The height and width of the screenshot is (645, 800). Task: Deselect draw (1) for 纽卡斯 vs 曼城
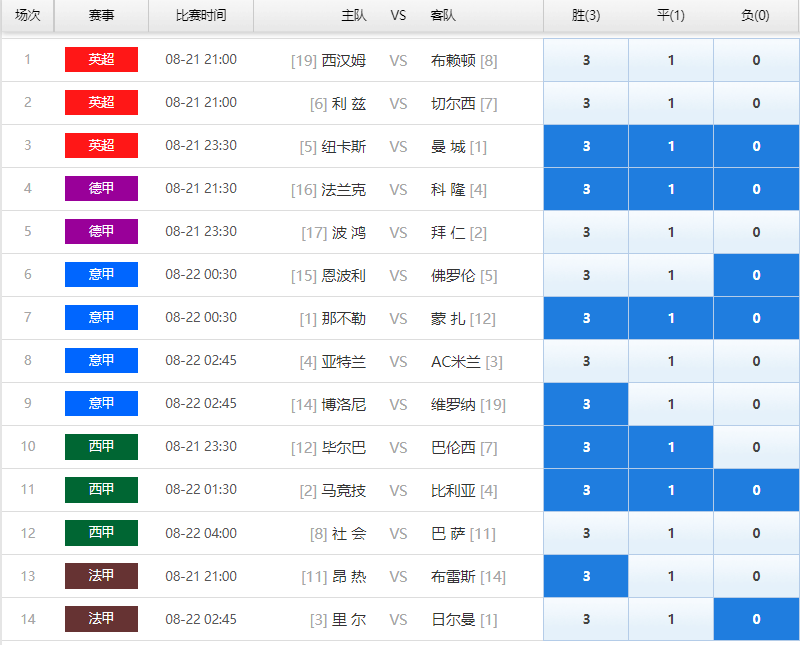pos(671,146)
